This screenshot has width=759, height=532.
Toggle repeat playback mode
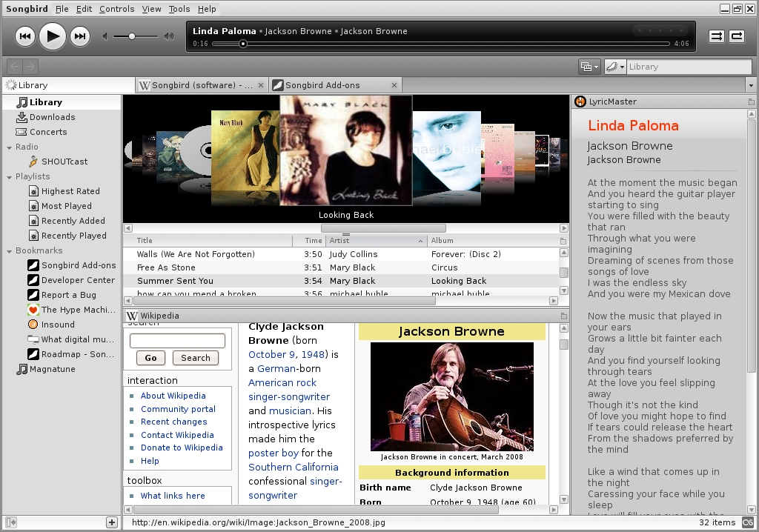point(737,36)
